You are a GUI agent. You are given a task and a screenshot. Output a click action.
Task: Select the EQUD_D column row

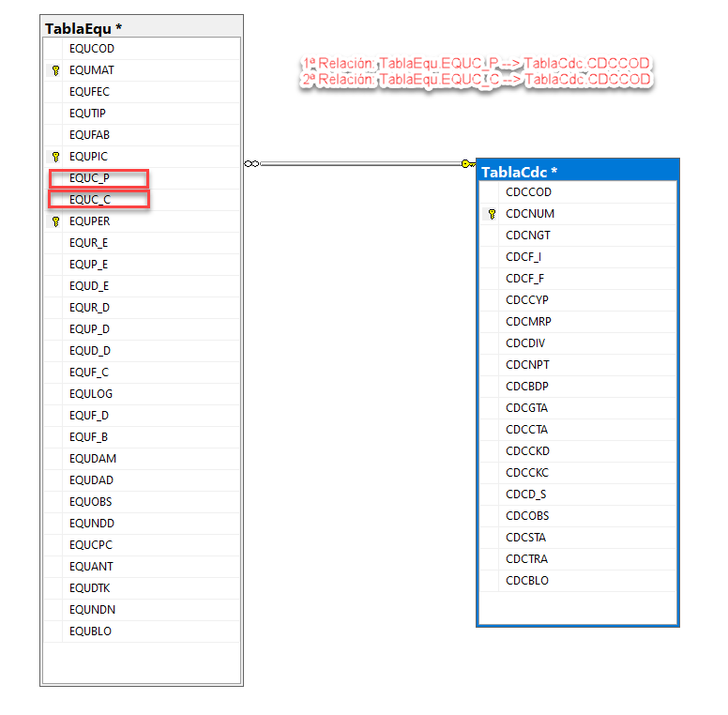coord(142,351)
